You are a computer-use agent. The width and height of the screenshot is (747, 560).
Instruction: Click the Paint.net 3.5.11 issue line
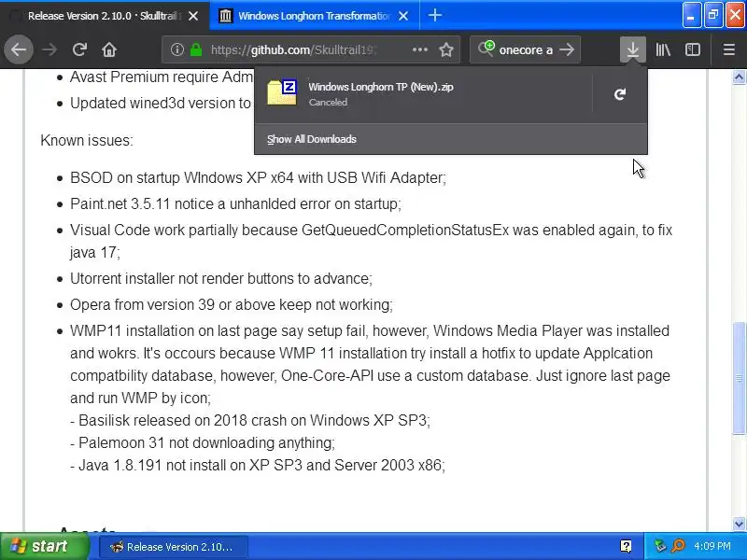pos(235,203)
